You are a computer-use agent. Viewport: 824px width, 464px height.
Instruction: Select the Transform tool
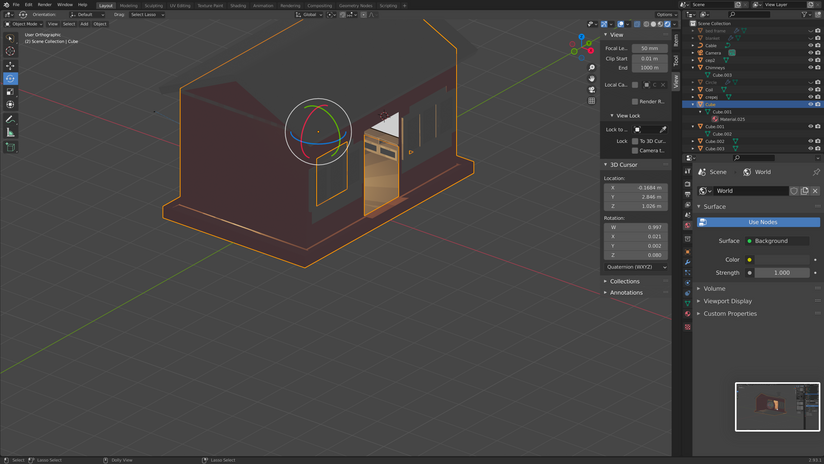tap(10, 105)
